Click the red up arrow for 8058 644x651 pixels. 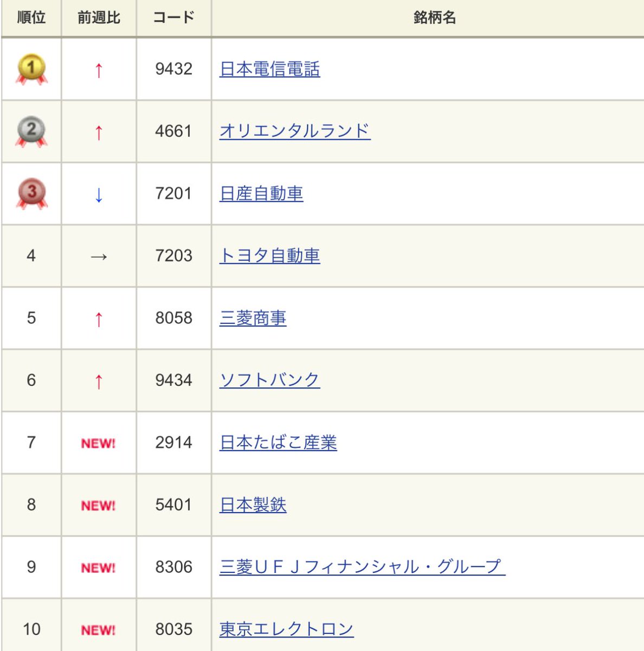click(x=99, y=319)
